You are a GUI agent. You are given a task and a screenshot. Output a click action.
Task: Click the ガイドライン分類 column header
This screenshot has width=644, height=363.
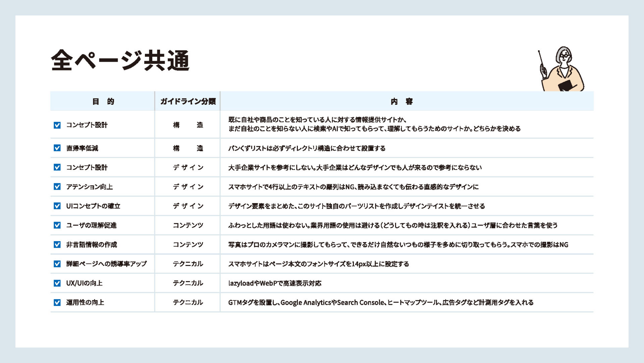187,101
